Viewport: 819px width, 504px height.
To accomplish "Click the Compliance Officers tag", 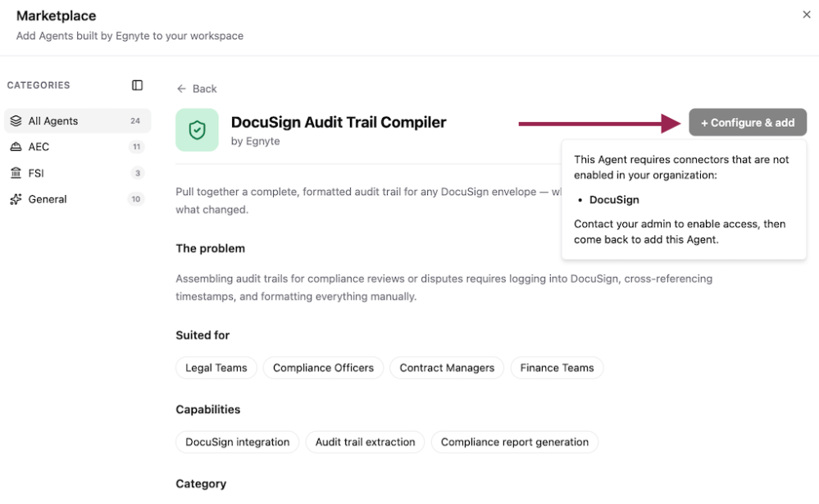I will (323, 368).
